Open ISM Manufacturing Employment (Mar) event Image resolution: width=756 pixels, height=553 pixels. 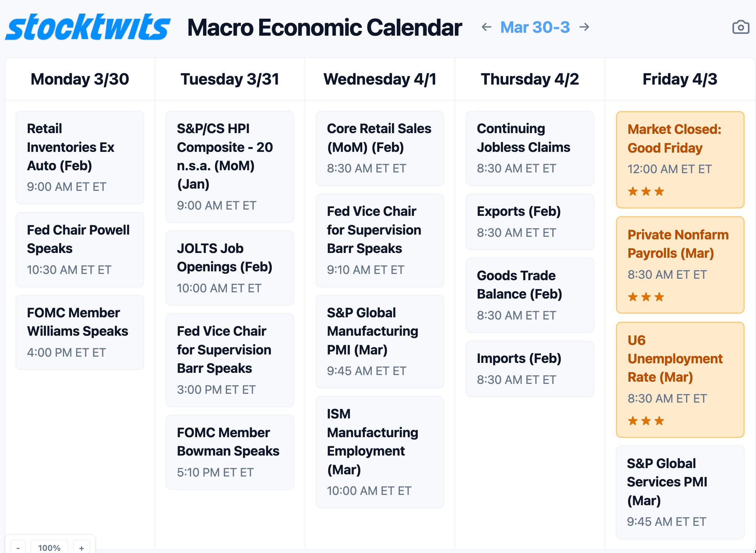(380, 452)
